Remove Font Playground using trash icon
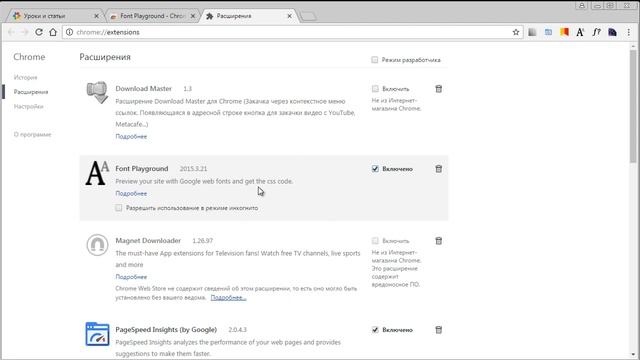This screenshot has height=360, width=640. click(439, 169)
